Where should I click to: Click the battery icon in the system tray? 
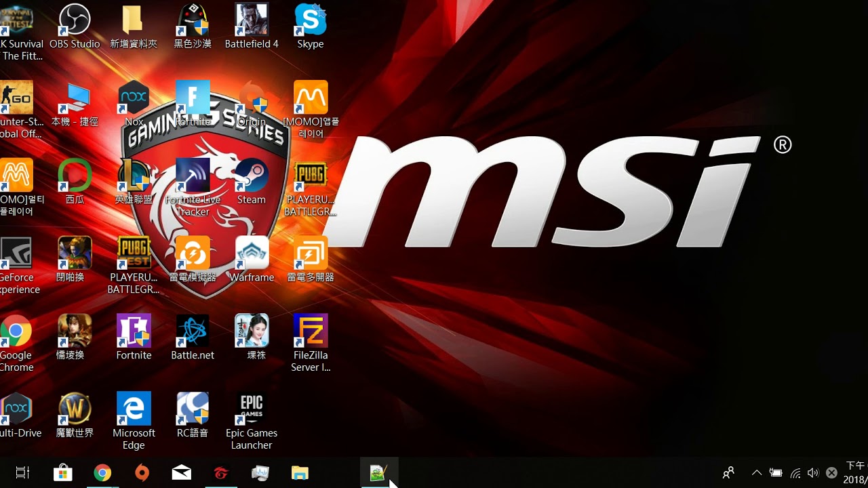coord(776,473)
